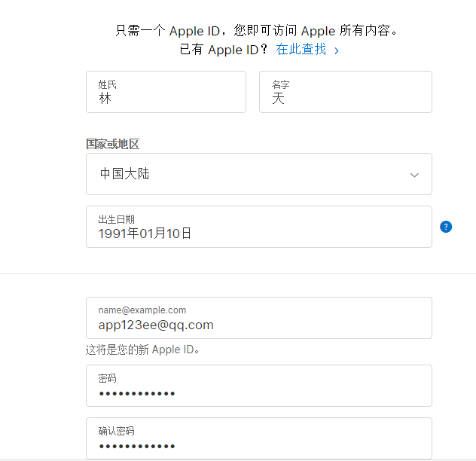Image resolution: width=476 pixels, height=461 pixels.
Task: Expand the 国家或地区 country dropdown
Action: (x=259, y=174)
